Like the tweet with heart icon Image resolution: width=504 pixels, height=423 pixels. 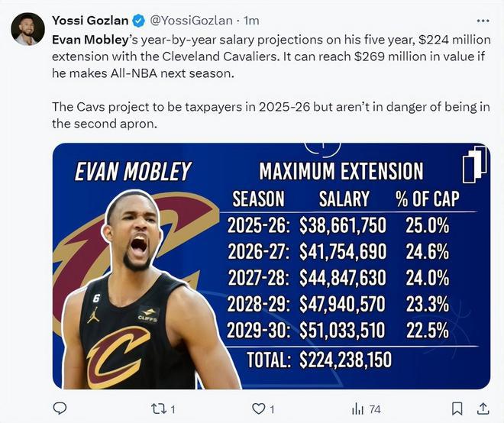click(x=258, y=408)
